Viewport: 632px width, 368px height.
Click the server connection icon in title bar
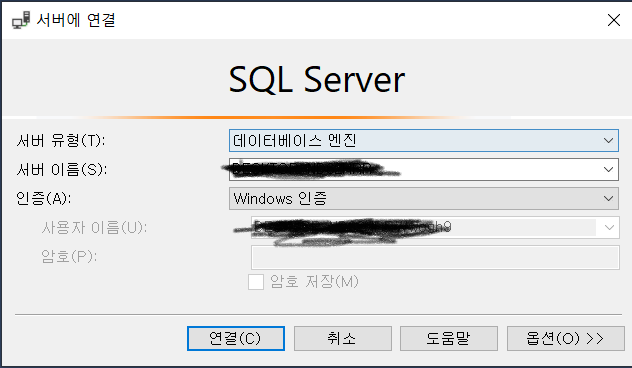(21, 20)
